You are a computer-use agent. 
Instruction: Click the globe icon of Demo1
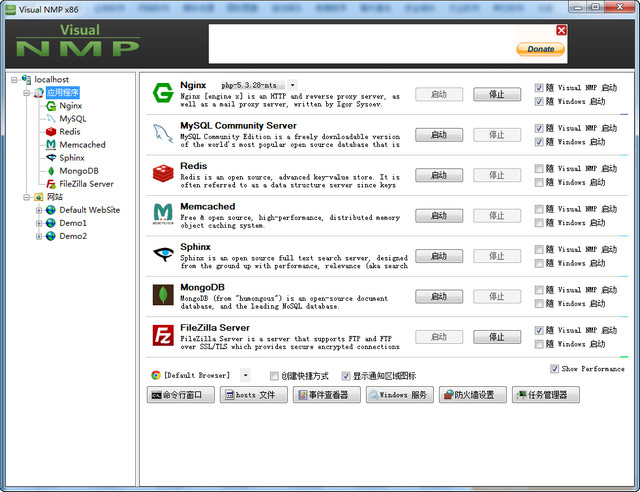[51, 223]
